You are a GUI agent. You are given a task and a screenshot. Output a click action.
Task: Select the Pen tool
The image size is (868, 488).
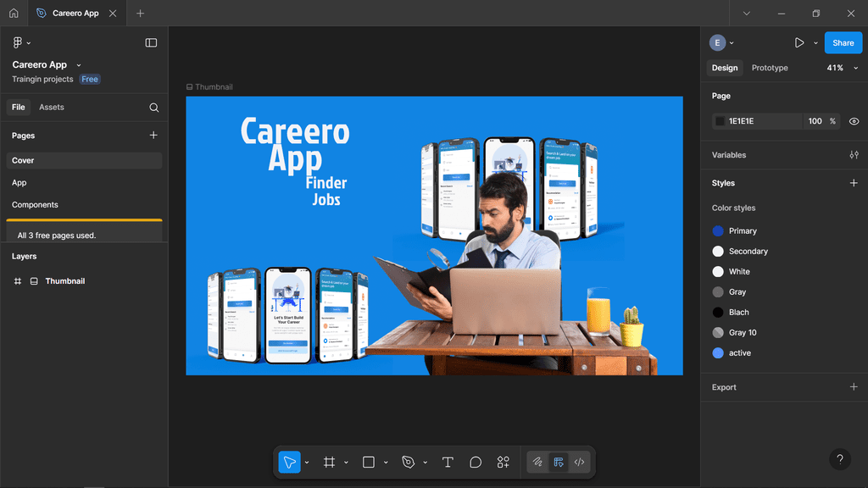click(x=409, y=462)
